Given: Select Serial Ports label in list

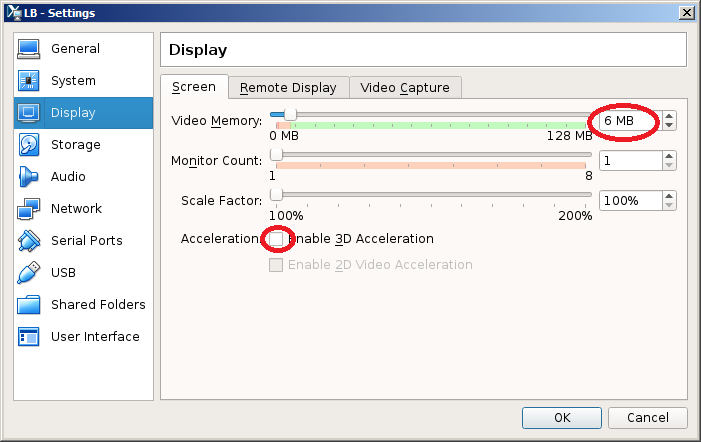Looking at the screenshot, I should tap(87, 240).
